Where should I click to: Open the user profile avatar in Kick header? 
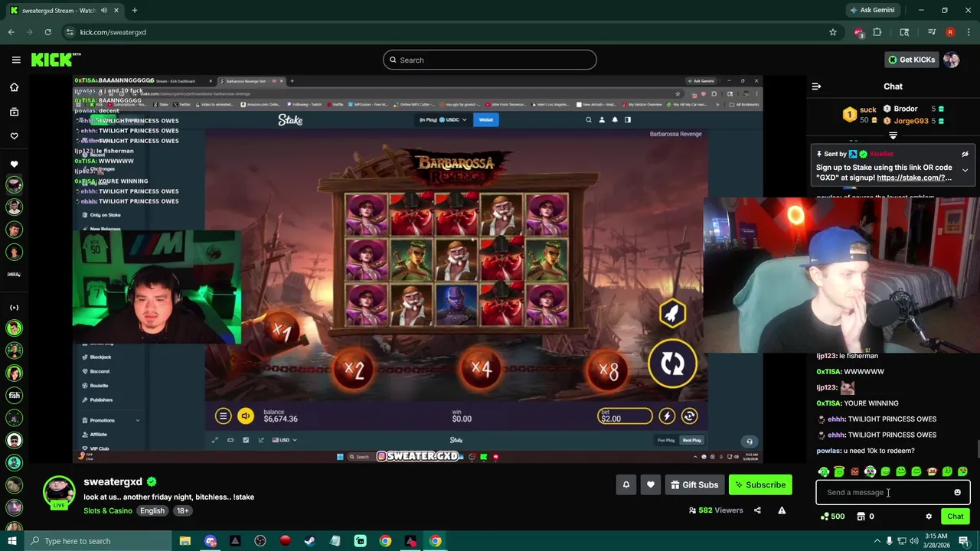[952, 60]
